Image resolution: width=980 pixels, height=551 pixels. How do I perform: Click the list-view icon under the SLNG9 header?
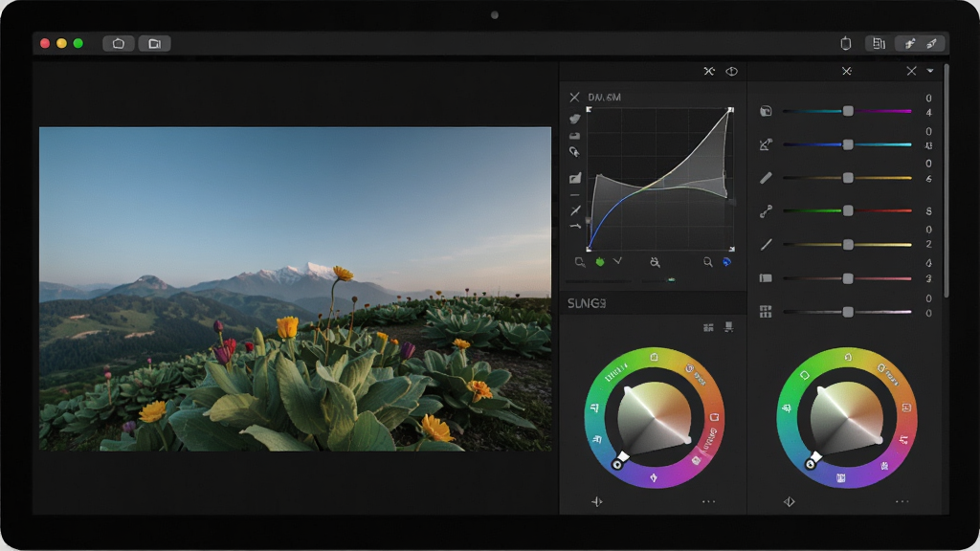(708, 327)
